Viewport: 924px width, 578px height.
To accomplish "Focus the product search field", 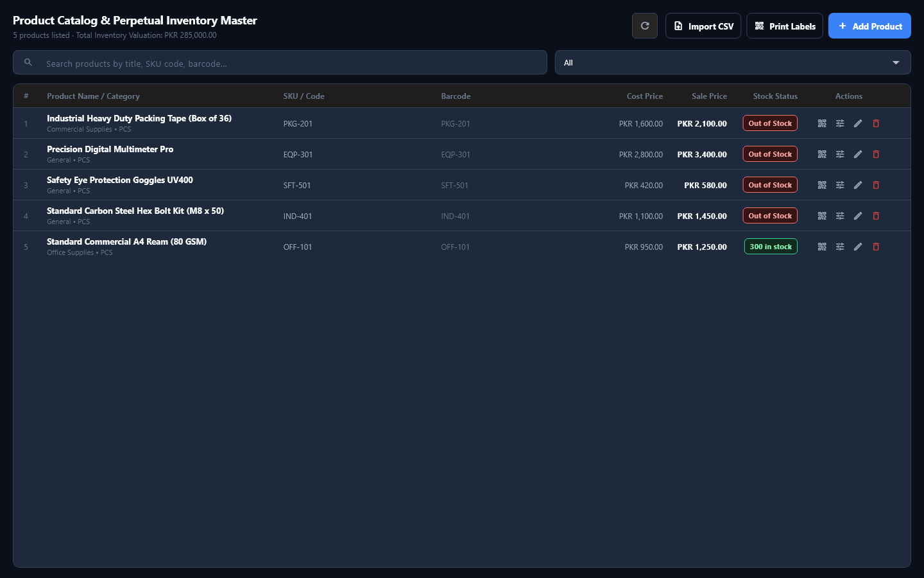I will pyautogui.click(x=280, y=63).
